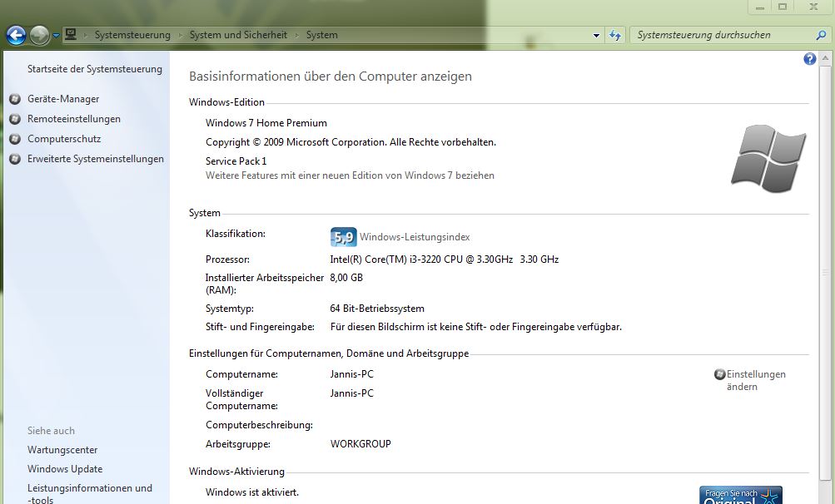Minimize the System window
Image resolution: width=835 pixels, height=504 pixels.
(760, 7)
